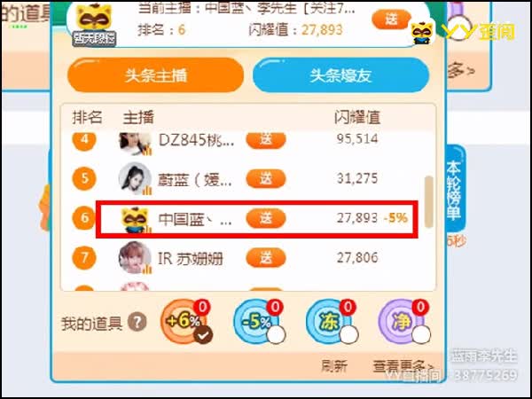This screenshot has width=532, height=399.
Task: Click 刷新 to refresh the ranking
Action: click(x=334, y=366)
